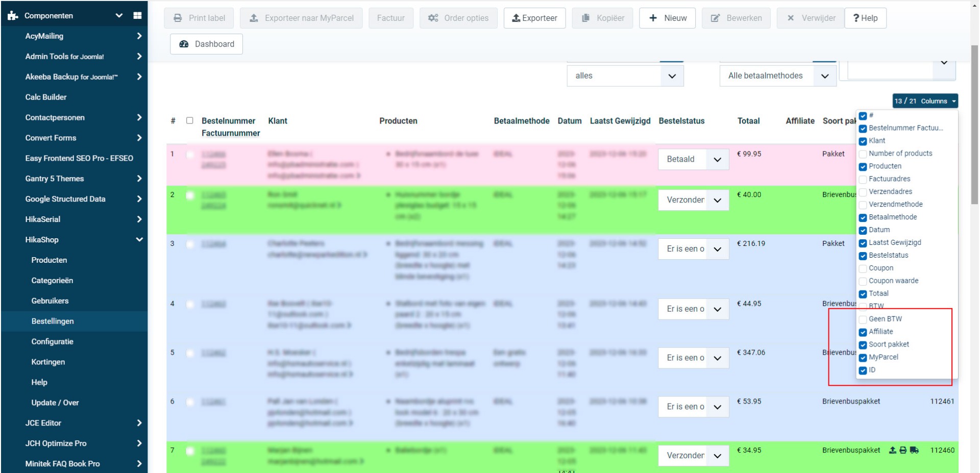This screenshot has height=473, width=980.
Task: Click the Print label toolbar button
Action: (199, 18)
